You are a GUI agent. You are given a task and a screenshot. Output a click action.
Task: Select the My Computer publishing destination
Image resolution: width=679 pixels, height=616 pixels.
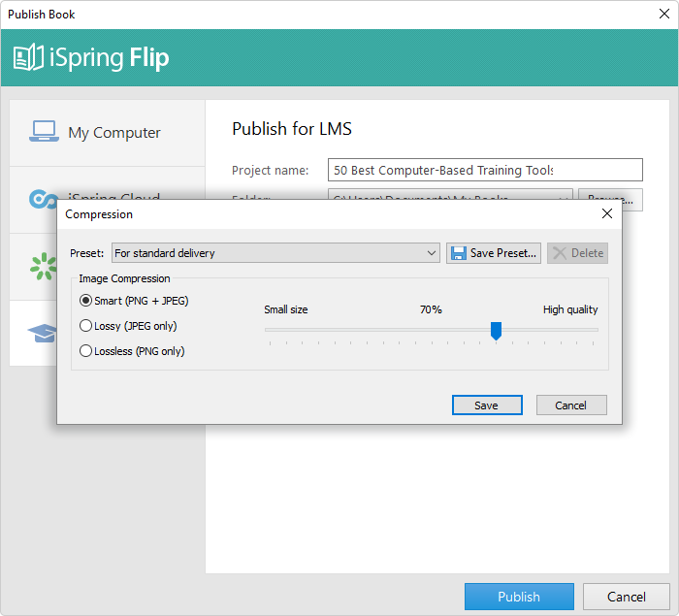107,133
